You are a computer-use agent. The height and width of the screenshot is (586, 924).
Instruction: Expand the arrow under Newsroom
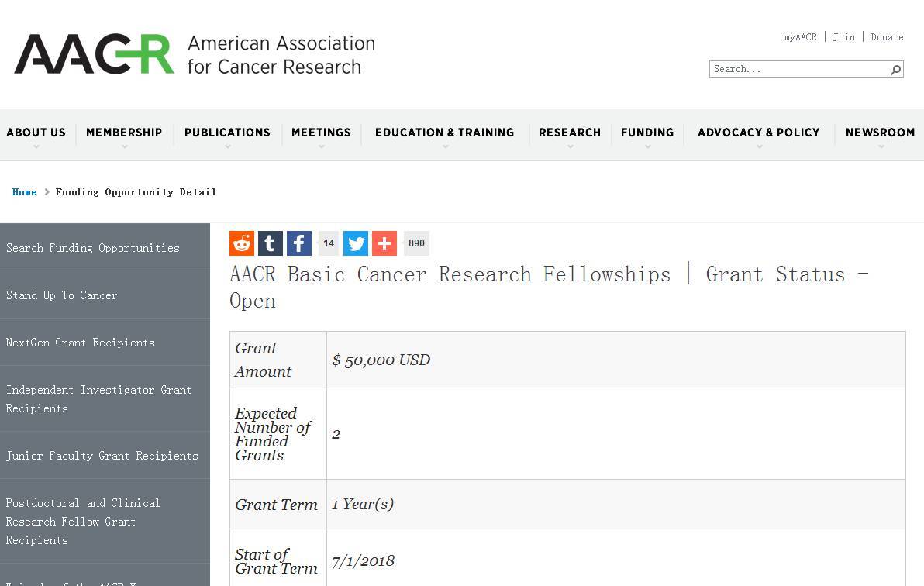(881, 146)
